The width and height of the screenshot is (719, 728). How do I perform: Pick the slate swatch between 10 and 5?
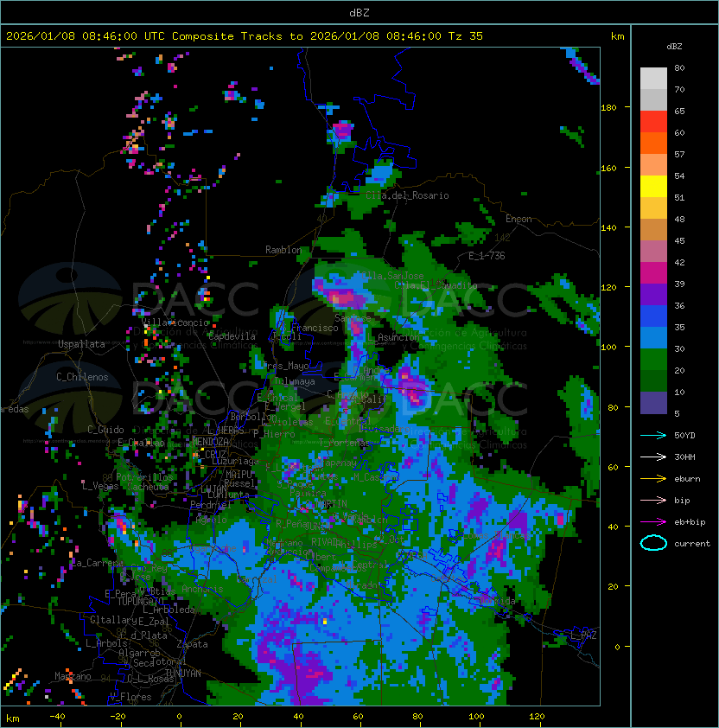tap(653, 403)
